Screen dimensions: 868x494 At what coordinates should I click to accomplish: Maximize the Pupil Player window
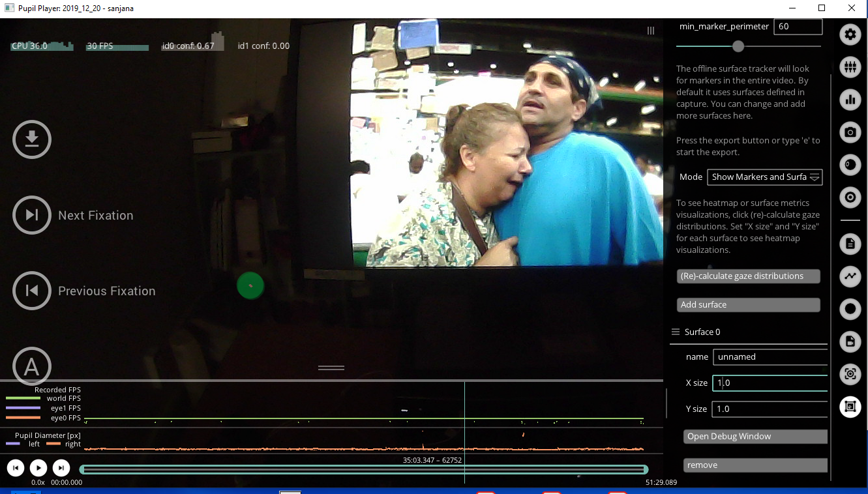822,8
